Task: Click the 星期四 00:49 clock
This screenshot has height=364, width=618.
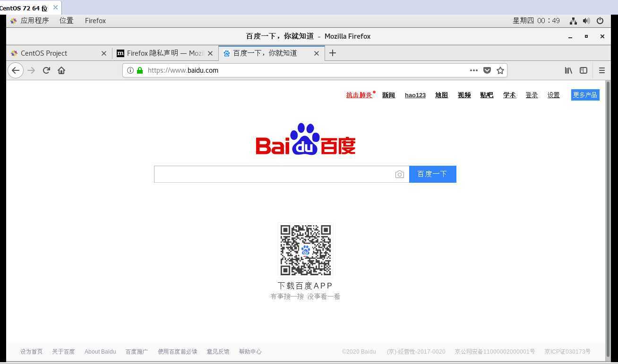Action: coord(536,21)
